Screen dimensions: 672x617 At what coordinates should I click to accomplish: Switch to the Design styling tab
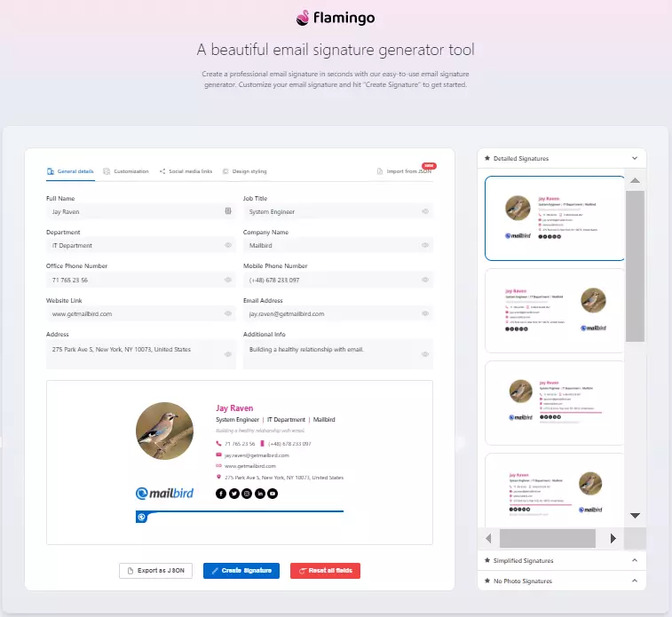(x=244, y=171)
